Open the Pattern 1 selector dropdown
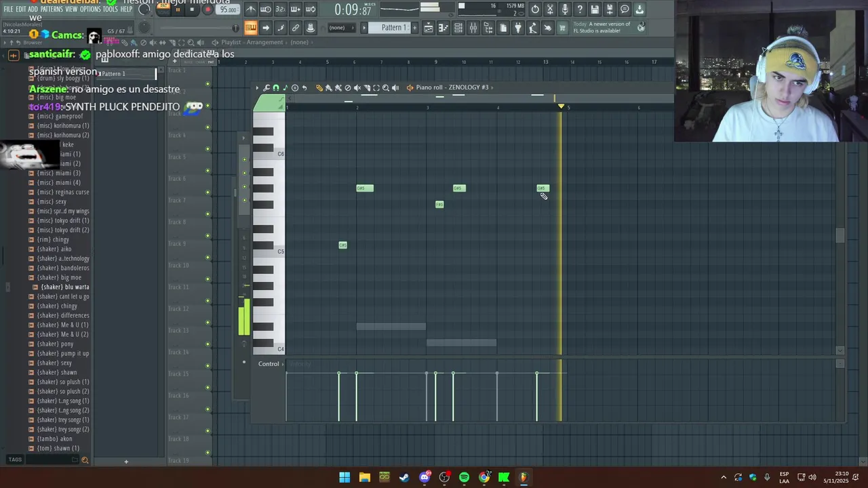This screenshot has height=488, width=868. click(389, 28)
